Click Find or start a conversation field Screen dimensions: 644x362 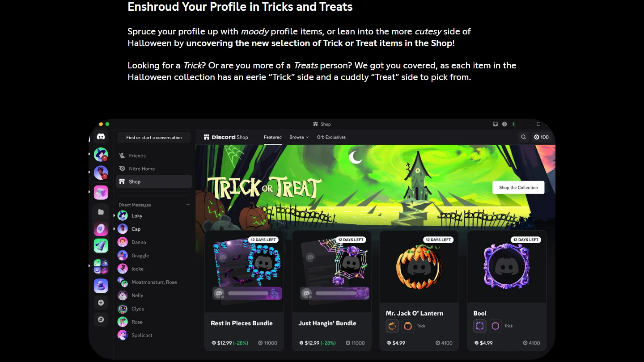click(154, 137)
